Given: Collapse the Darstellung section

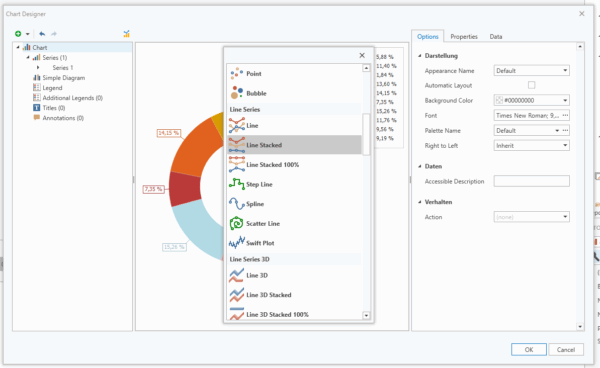Looking at the screenshot, I should tap(420, 56).
